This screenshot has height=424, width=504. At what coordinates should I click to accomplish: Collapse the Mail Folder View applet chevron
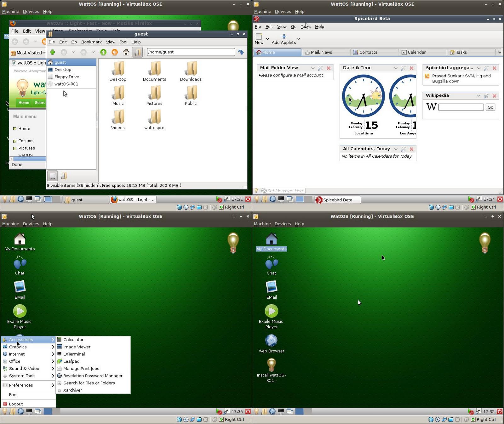click(x=313, y=68)
